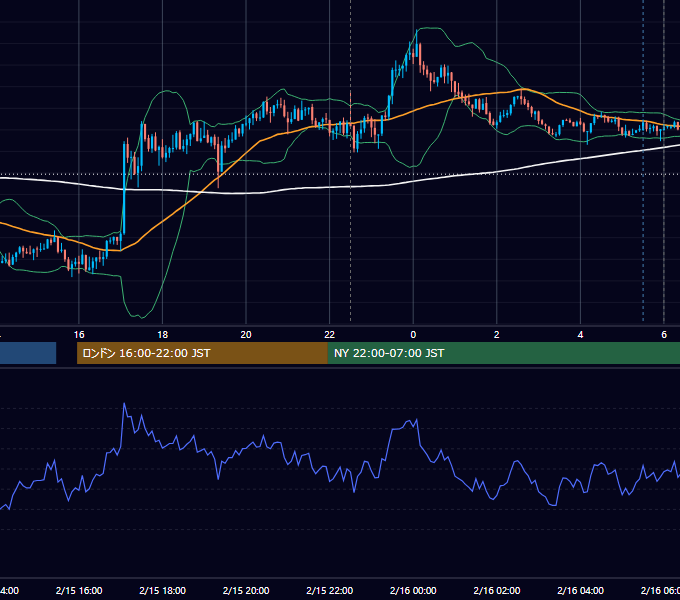Click the blue session bar before London
The height and width of the screenshot is (600, 680).
click(x=28, y=353)
